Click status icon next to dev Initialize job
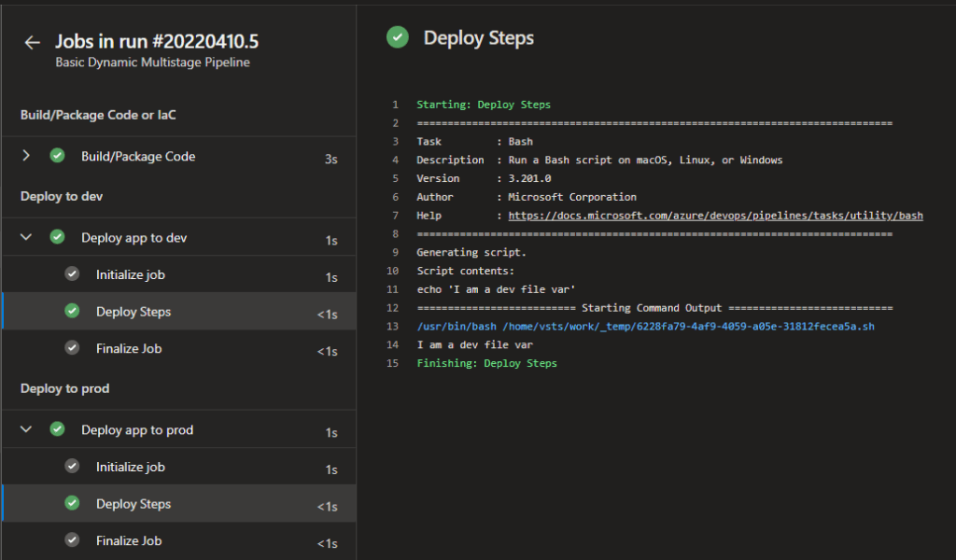Viewport: 956px width, 560px height. [x=72, y=274]
